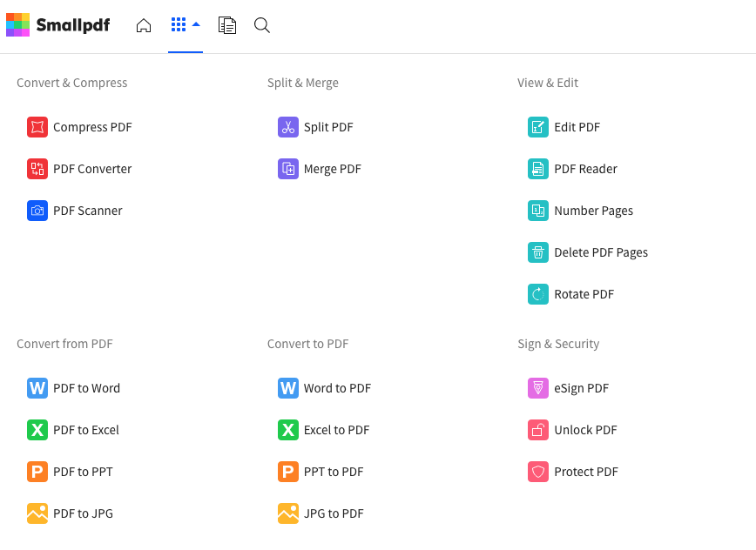Screen dimensions: 756x550
Task: Open the blue PDF Scanner icon
Action: pyautogui.click(x=37, y=211)
